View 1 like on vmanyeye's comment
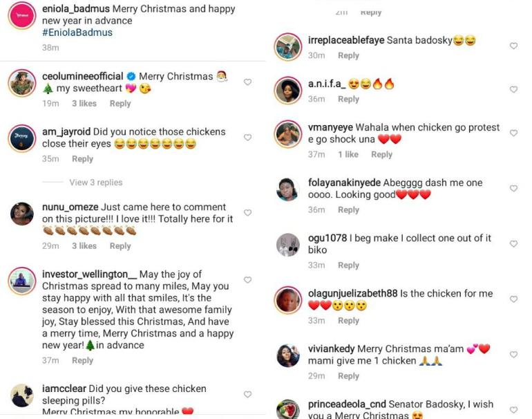Screen dimensions: 532x419 point(348,154)
